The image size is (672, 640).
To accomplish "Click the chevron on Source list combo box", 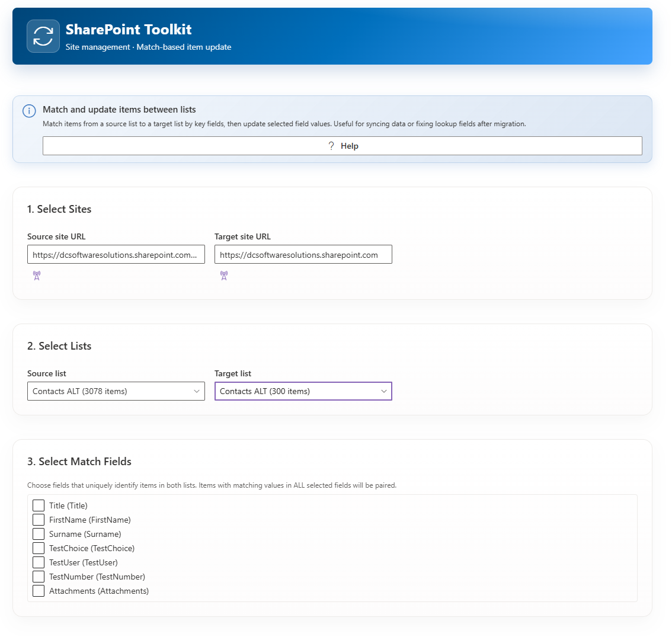I will tap(197, 391).
